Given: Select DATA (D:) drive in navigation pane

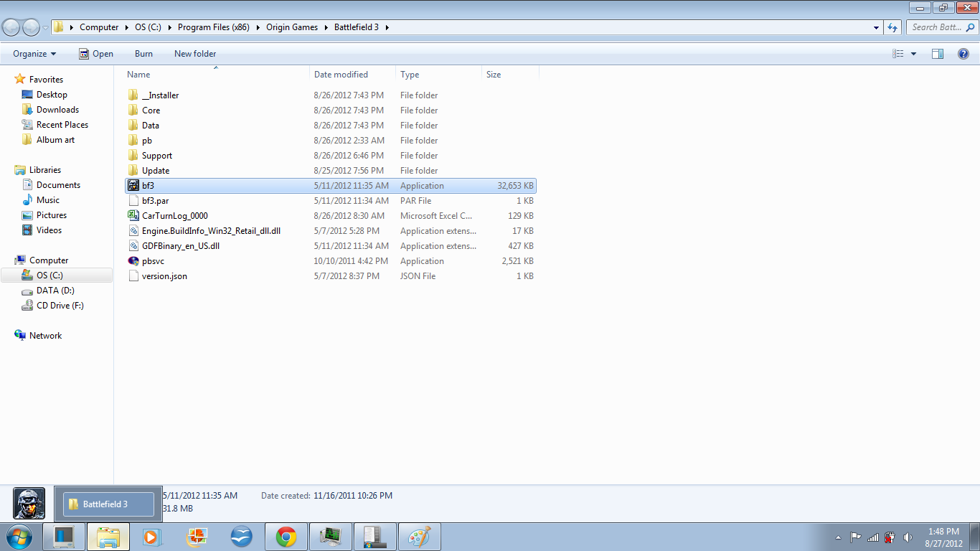Looking at the screenshot, I should coord(55,291).
